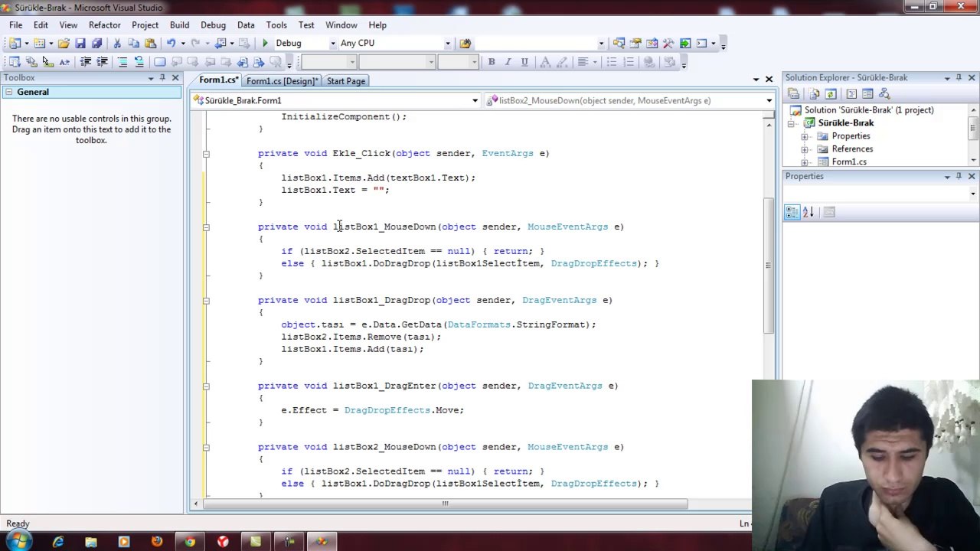The height and width of the screenshot is (551, 980).
Task: Open Internet Explorer from the taskbar
Action: (x=58, y=543)
